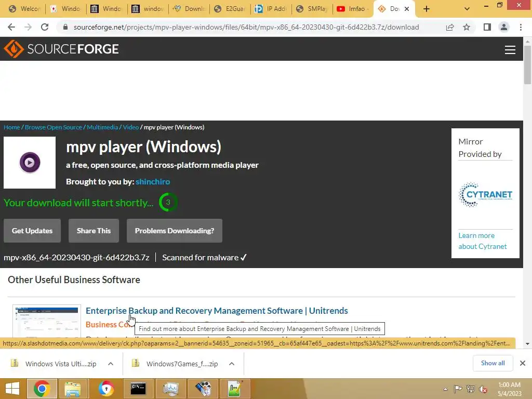532x399 pixels.
Task: Open the Windows Vista Ulti zip download
Action: pyautogui.click(x=54, y=364)
